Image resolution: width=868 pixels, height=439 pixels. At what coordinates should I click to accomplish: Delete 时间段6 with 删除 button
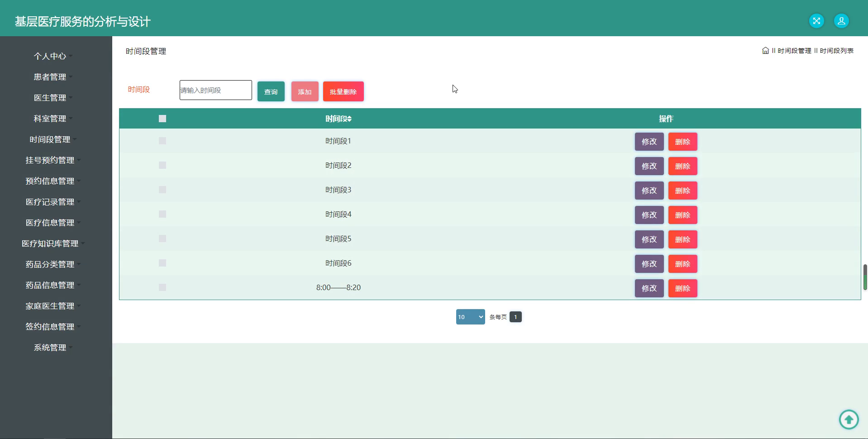[682, 264]
